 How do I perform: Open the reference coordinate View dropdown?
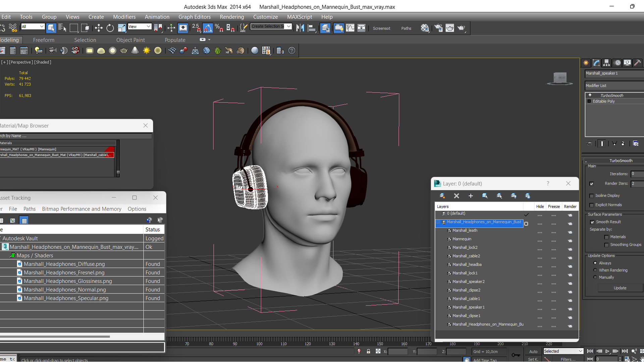[x=140, y=26]
